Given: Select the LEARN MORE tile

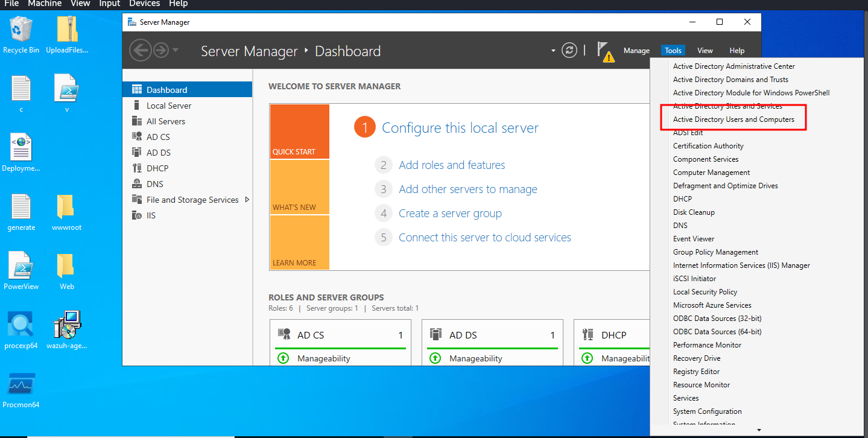Looking at the screenshot, I should tap(300, 243).
